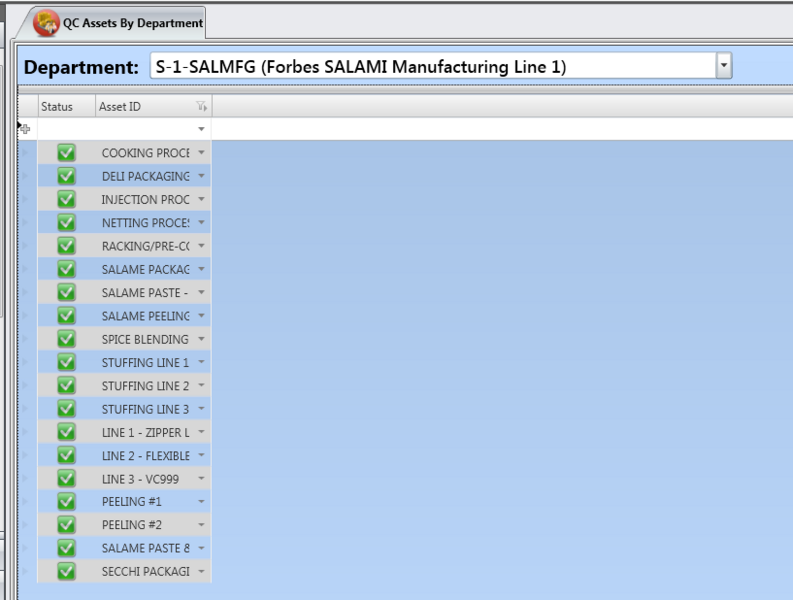Select the LINE 1 - ZIPPER asset text
The width and height of the screenshot is (793, 600).
coord(146,432)
